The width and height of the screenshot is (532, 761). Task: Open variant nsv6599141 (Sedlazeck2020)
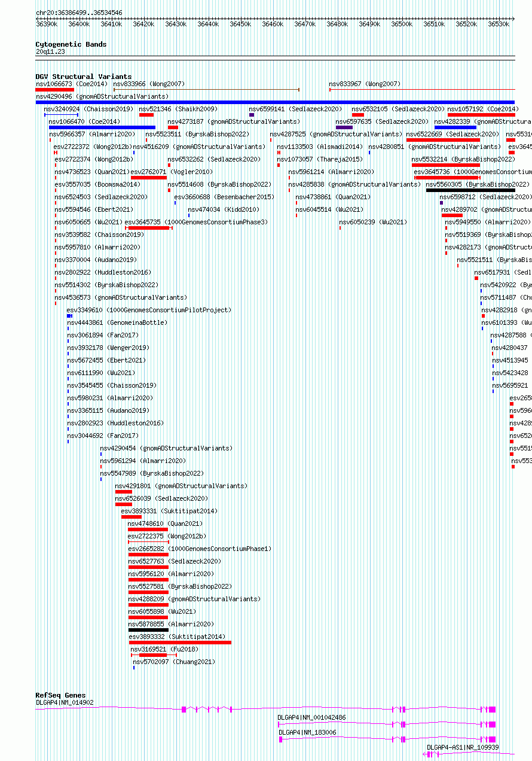click(295, 109)
